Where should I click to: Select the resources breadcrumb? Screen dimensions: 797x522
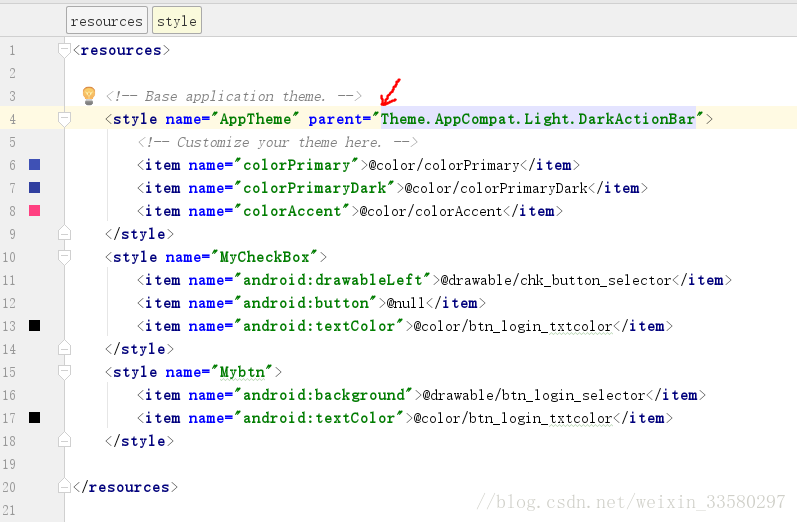107,21
